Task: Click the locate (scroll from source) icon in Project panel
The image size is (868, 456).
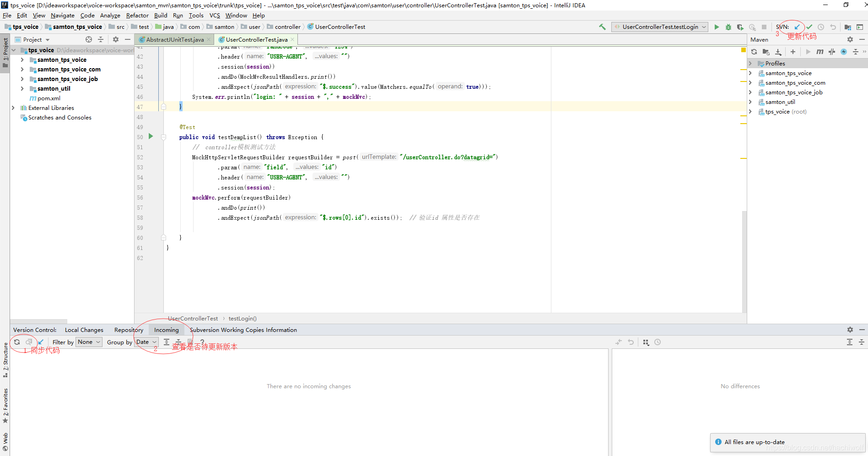Action: [89, 40]
